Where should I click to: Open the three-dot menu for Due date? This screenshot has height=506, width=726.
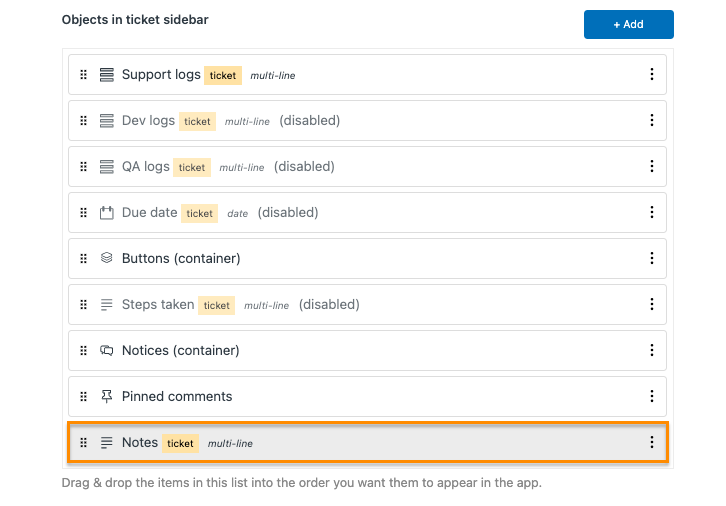pos(651,212)
